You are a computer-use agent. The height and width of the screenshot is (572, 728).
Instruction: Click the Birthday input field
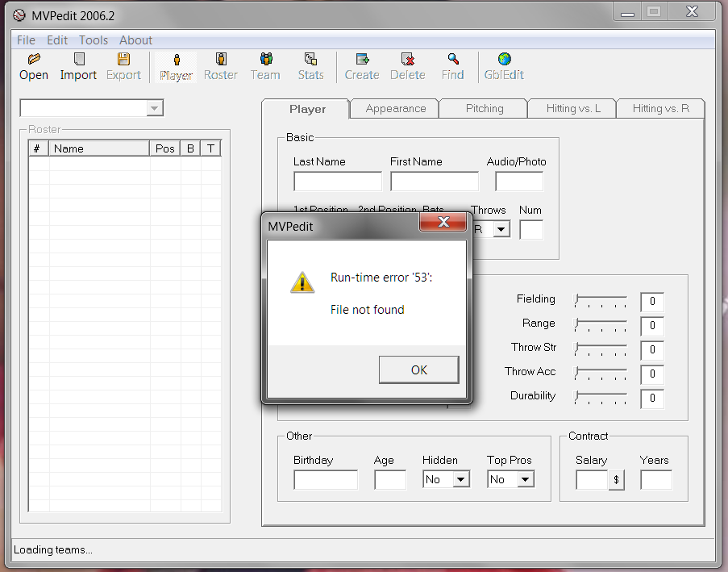click(x=326, y=479)
